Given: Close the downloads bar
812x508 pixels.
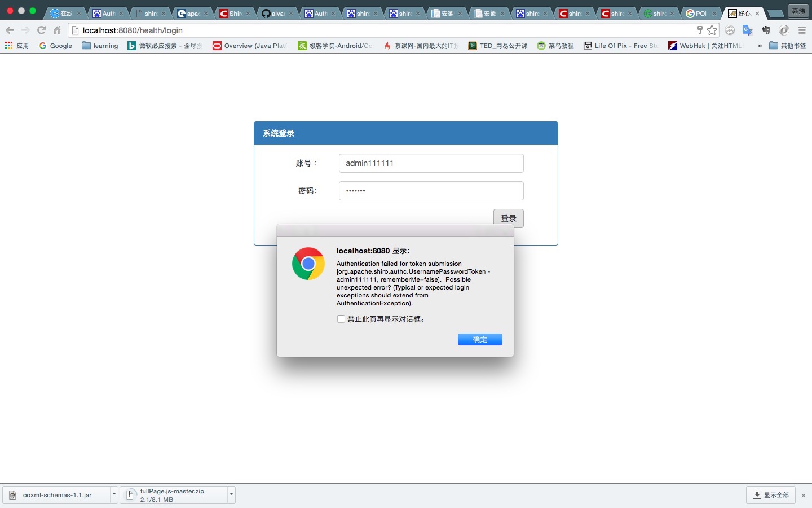Looking at the screenshot, I should click(x=804, y=496).
